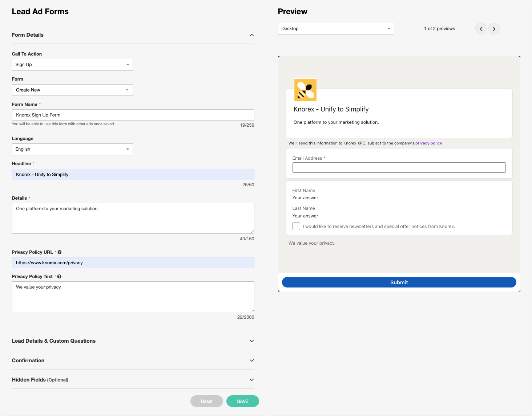Click the Knorex bee logo in preview

pyautogui.click(x=305, y=90)
